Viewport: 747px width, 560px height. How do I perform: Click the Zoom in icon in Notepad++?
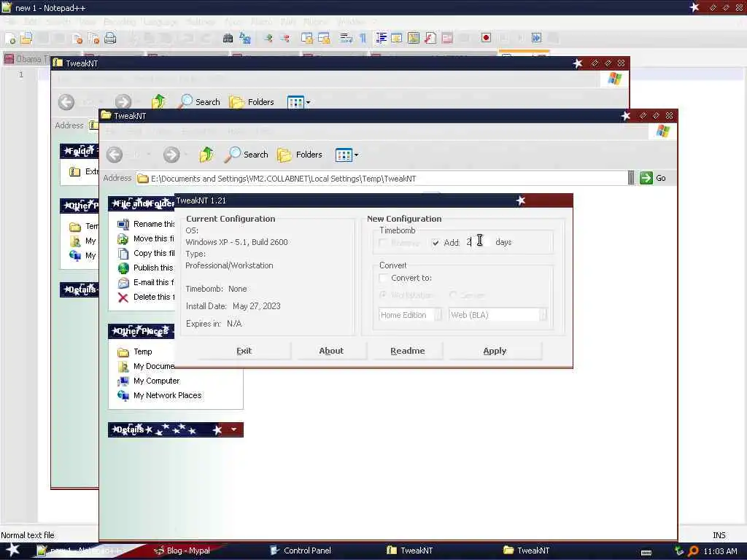click(x=268, y=38)
